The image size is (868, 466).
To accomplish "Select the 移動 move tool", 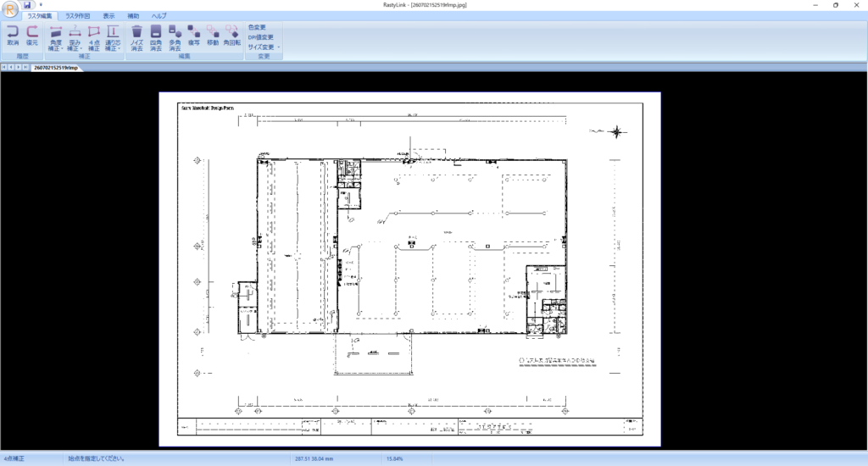I will click(213, 36).
